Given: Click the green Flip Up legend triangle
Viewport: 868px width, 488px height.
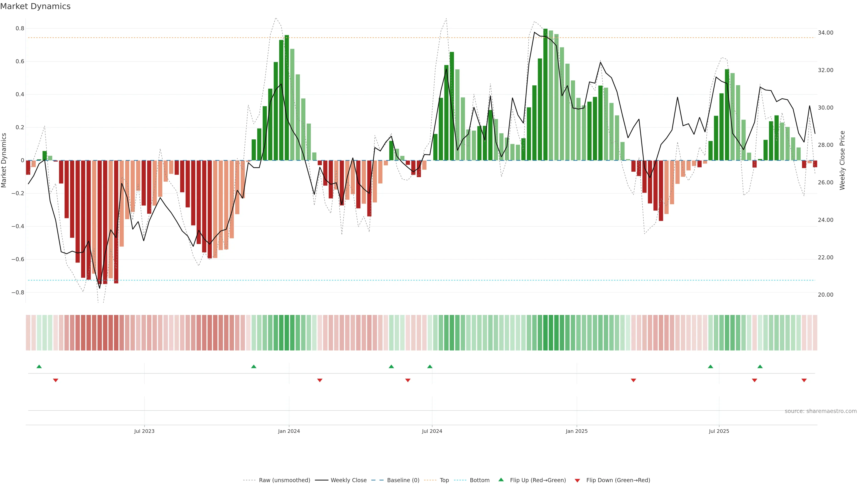Looking at the screenshot, I should [x=501, y=480].
